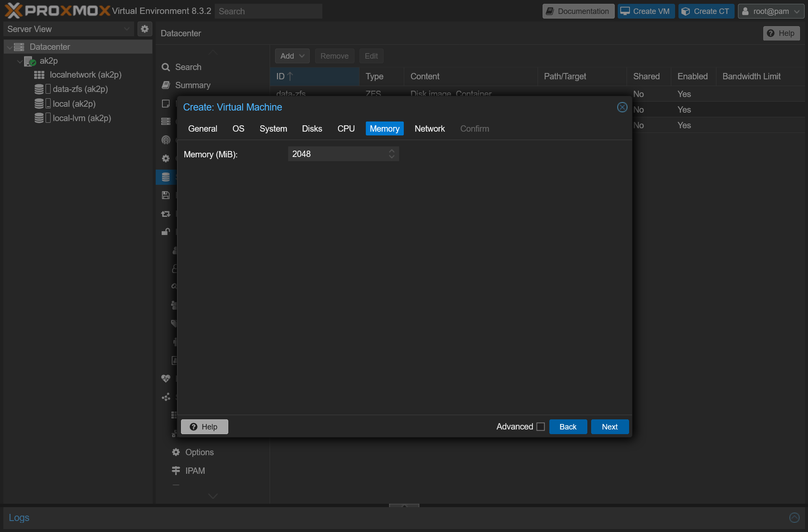Expand the Logs panel with circle arrow

tap(794, 518)
